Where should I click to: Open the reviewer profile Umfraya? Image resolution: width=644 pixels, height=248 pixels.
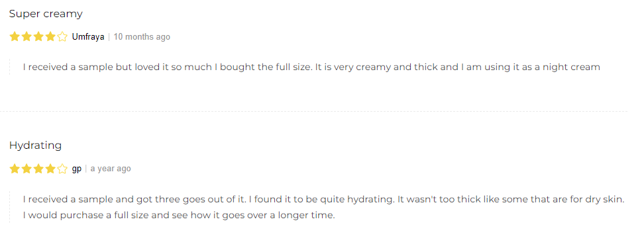coord(88,37)
